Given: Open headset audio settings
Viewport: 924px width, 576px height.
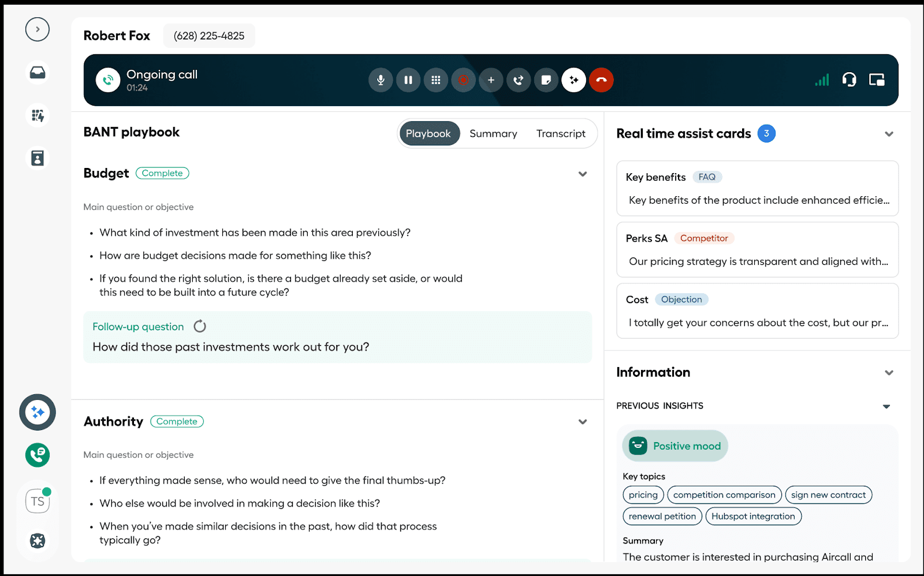Looking at the screenshot, I should click(849, 80).
